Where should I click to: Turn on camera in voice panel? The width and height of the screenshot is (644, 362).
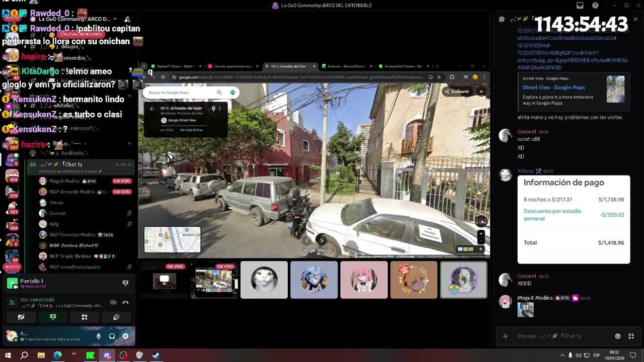pos(21,317)
